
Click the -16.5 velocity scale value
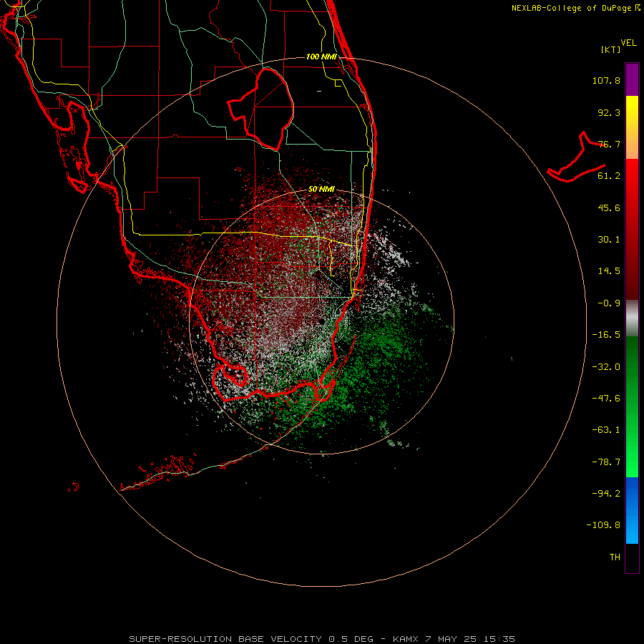[x=606, y=335]
